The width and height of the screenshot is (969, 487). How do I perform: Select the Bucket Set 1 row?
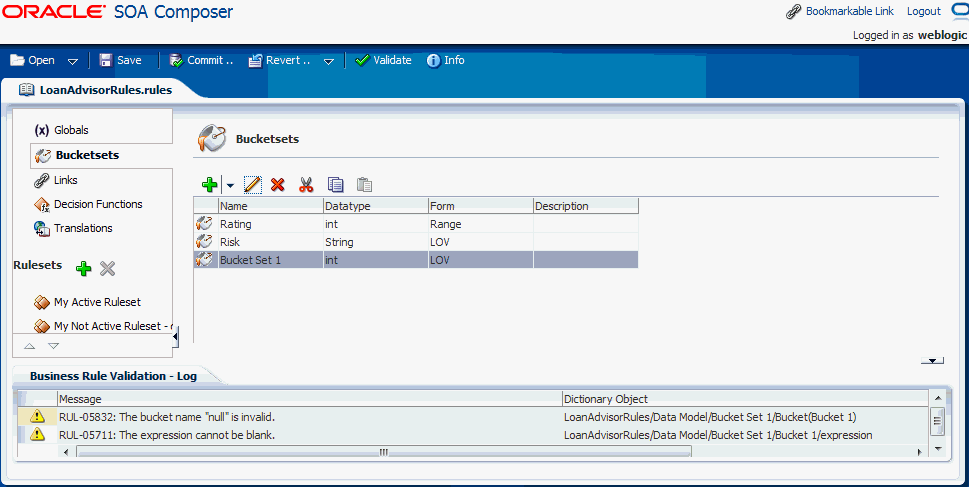click(416, 260)
